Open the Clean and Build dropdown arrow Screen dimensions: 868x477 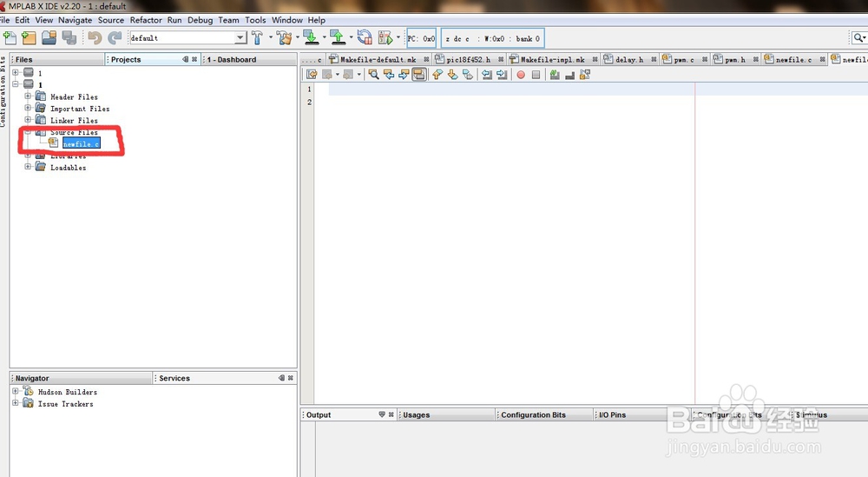tap(297, 37)
